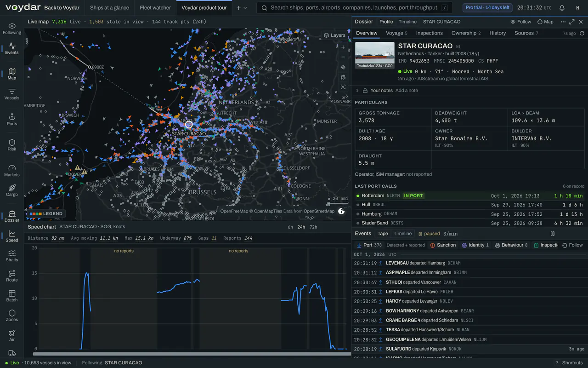The image size is (588, 368).
Task: Toggle the Sanction event filter
Action: click(443, 245)
